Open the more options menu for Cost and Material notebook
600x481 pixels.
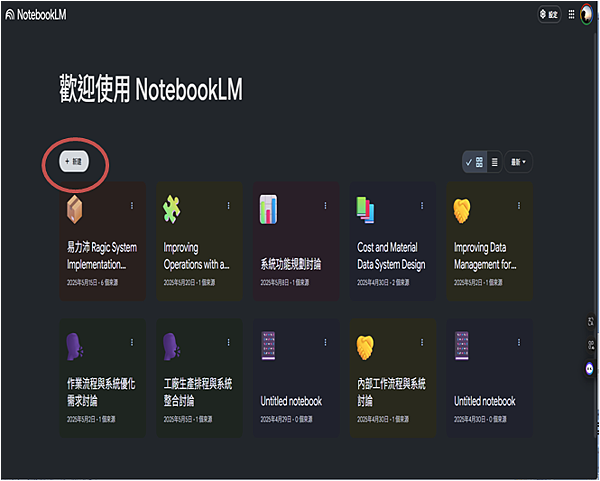422,205
